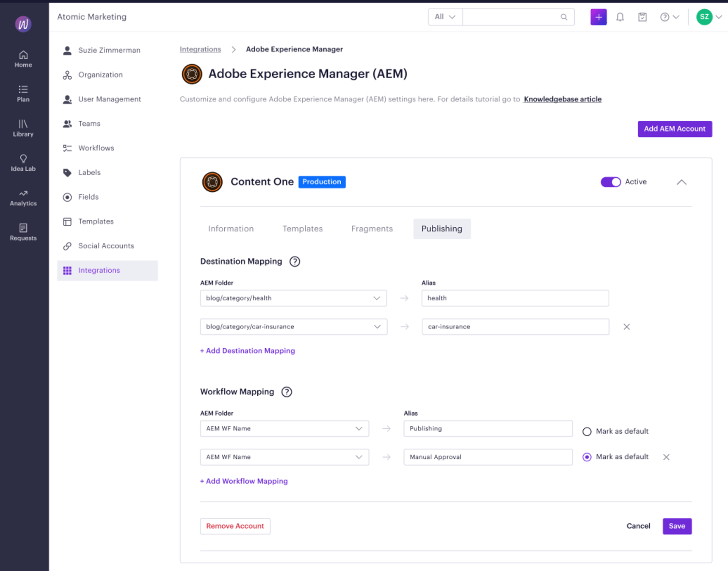Open User Management settings
728x571 pixels.
tap(107, 99)
